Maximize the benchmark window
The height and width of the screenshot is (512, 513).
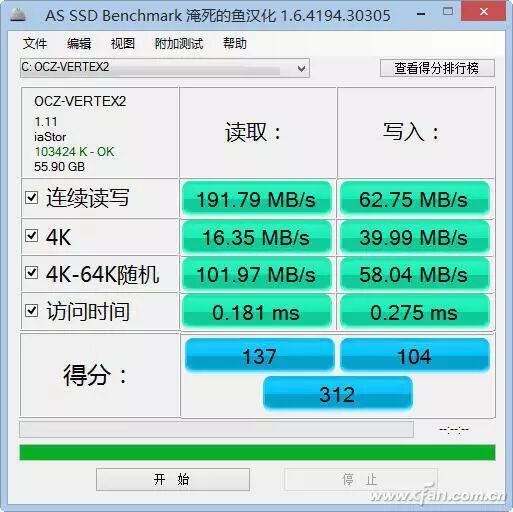pyautogui.click(x=448, y=12)
